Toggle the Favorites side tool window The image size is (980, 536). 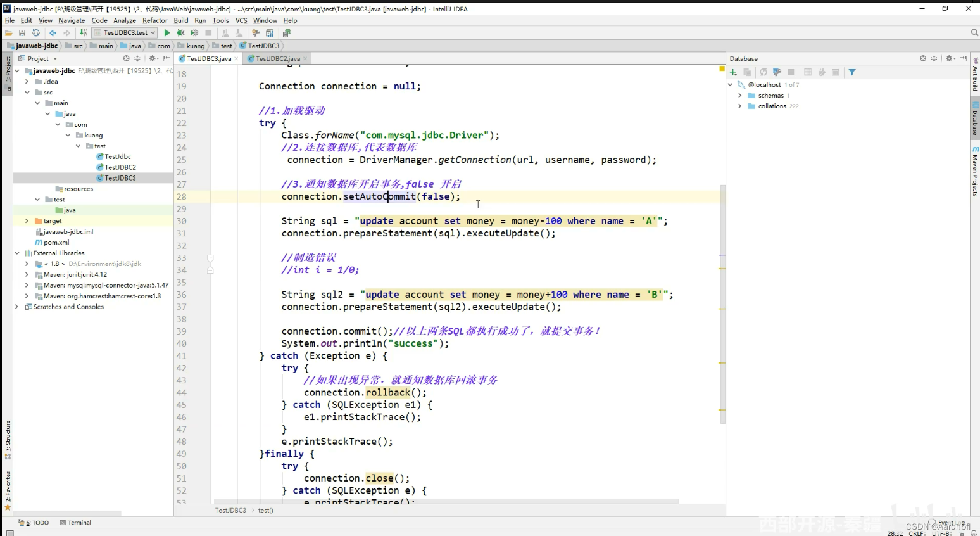(x=8, y=491)
